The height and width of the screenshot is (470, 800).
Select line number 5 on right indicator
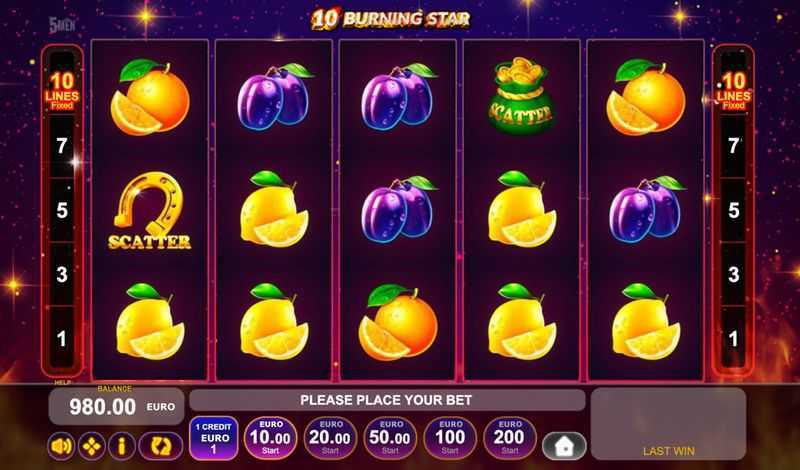coord(734,210)
